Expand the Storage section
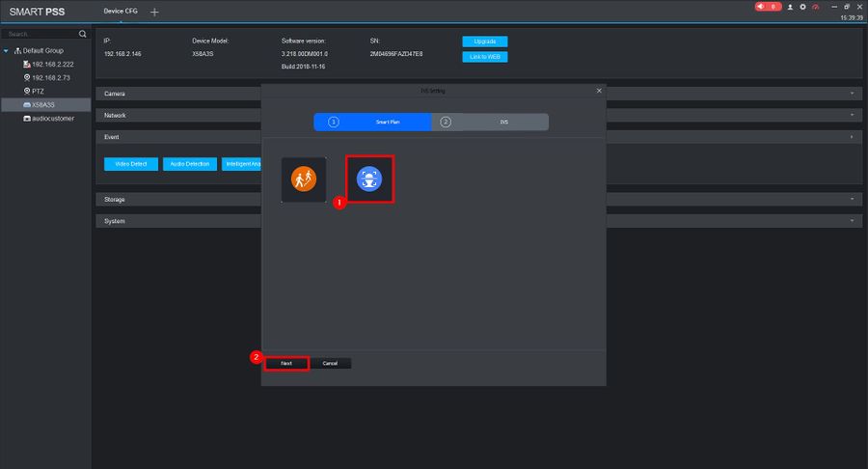Screen dimensions: 868x469 pos(178,200)
